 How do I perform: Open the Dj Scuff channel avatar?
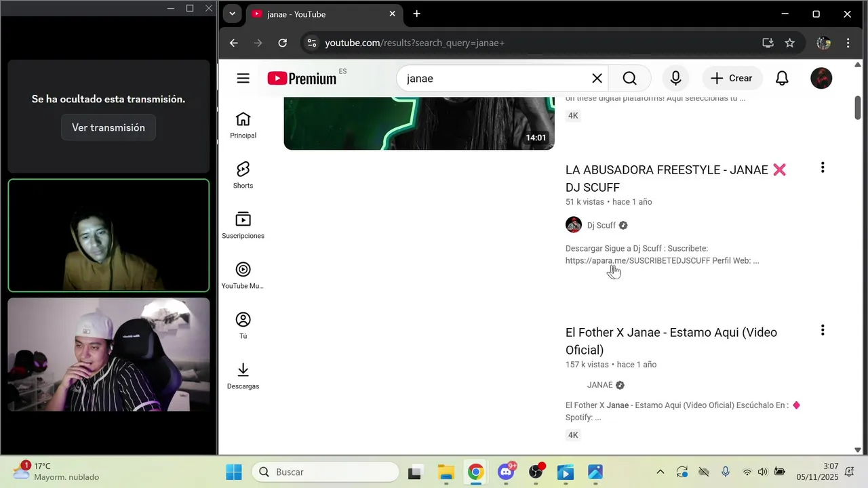tap(574, 225)
